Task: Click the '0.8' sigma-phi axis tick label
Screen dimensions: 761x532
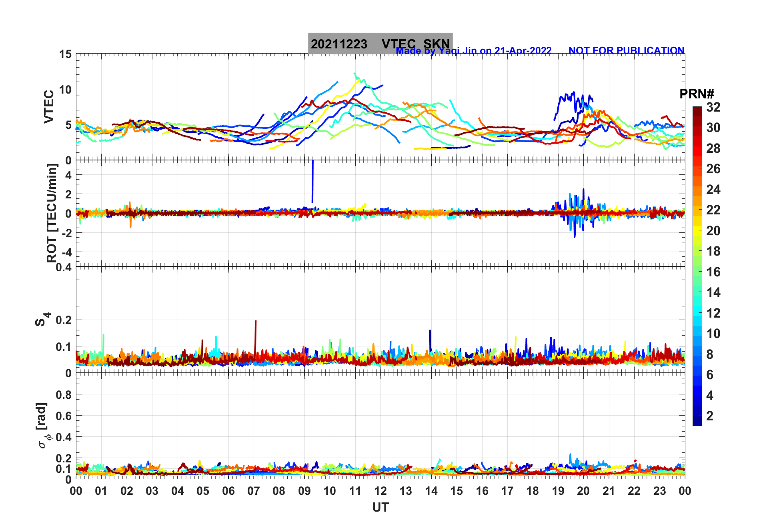Action: pyautogui.click(x=64, y=395)
